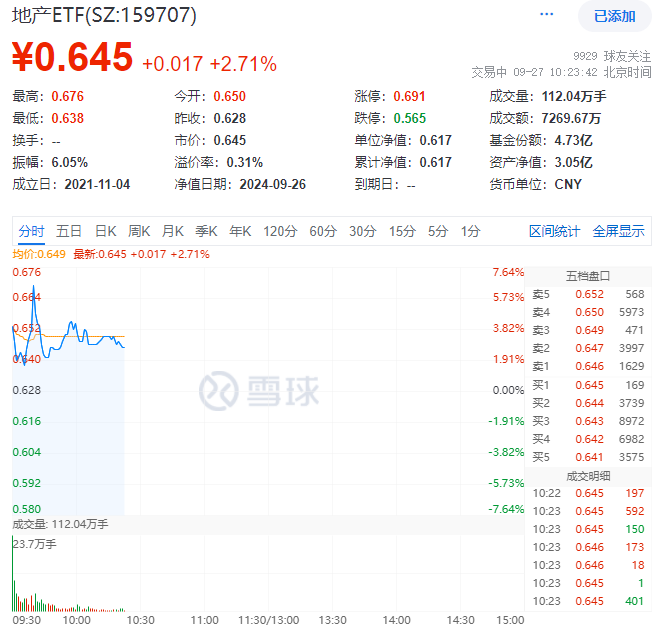Click the 成交明细 trade details header
The height and width of the screenshot is (630, 663).
[588, 474]
